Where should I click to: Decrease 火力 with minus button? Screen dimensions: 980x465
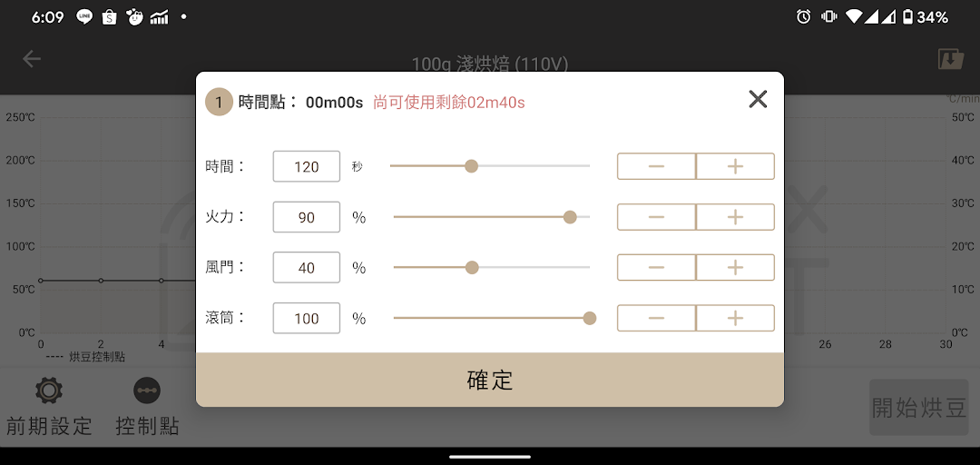[656, 216]
